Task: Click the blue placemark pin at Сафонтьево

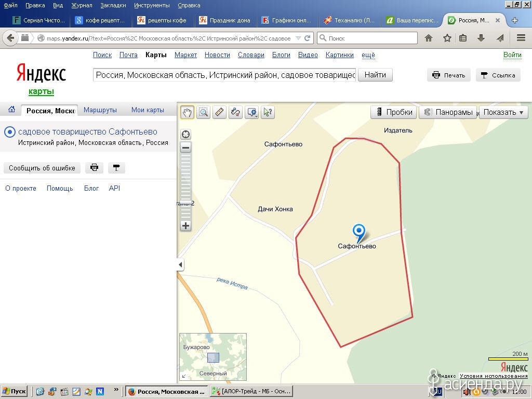Action: point(358,232)
